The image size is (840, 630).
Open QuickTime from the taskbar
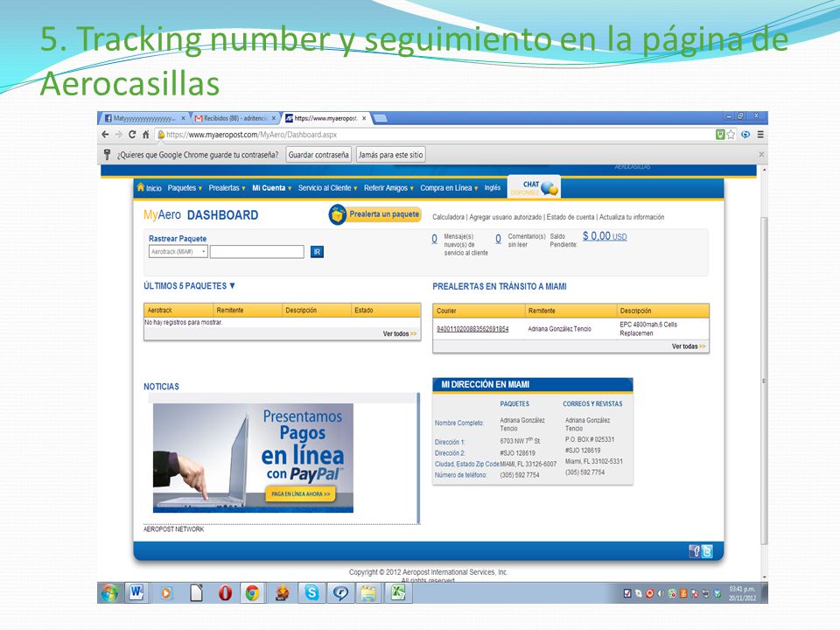tap(340, 593)
